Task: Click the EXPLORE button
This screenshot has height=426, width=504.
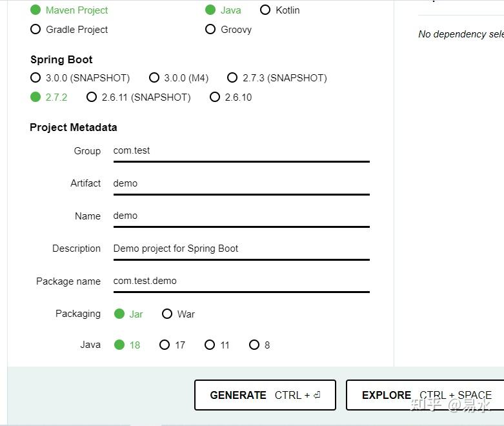Action: tap(426, 395)
